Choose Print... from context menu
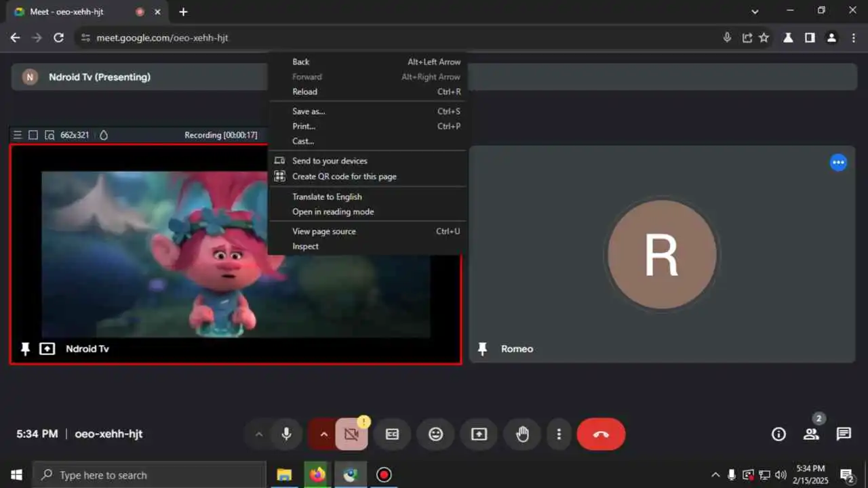The image size is (868, 488). (368, 126)
